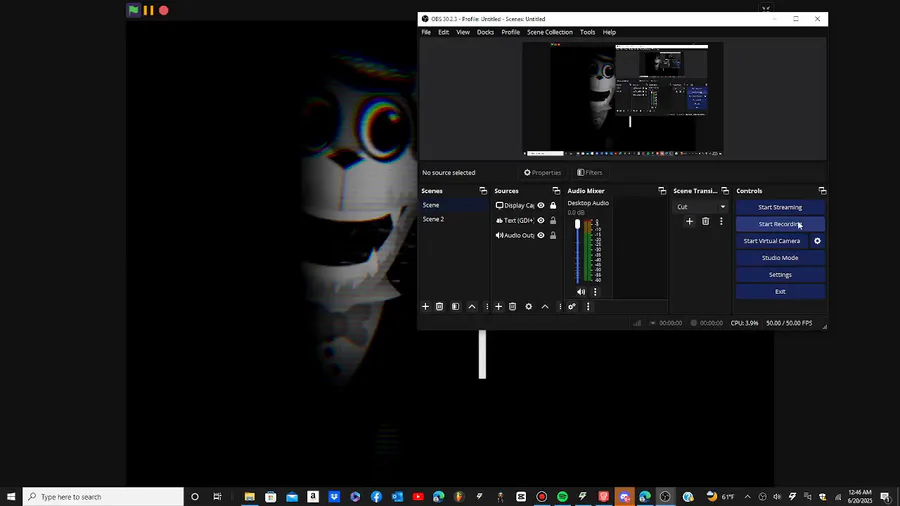Toggle visibility of Display Capture source
Screen dimensions: 900x506
coord(541,205)
